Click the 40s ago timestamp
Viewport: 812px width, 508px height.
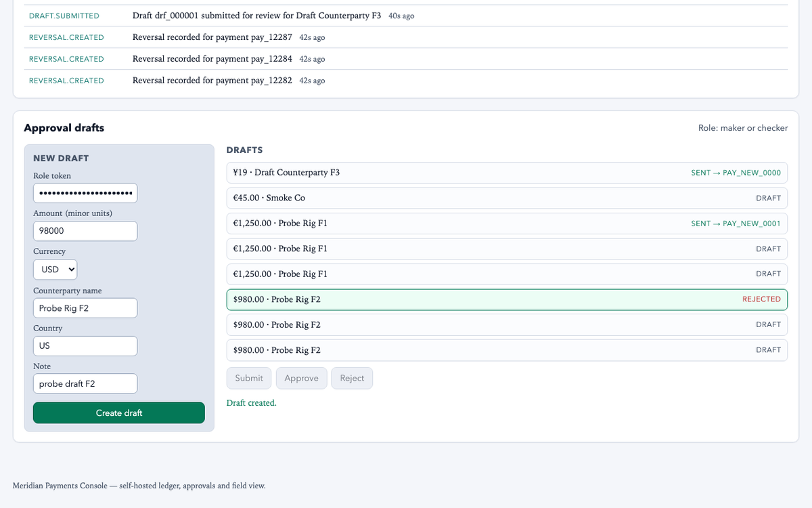click(x=401, y=16)
